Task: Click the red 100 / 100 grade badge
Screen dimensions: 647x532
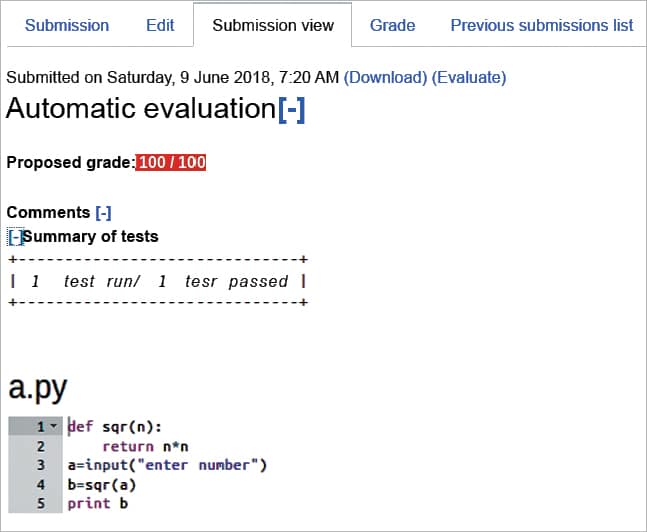Action: [171, 163]
